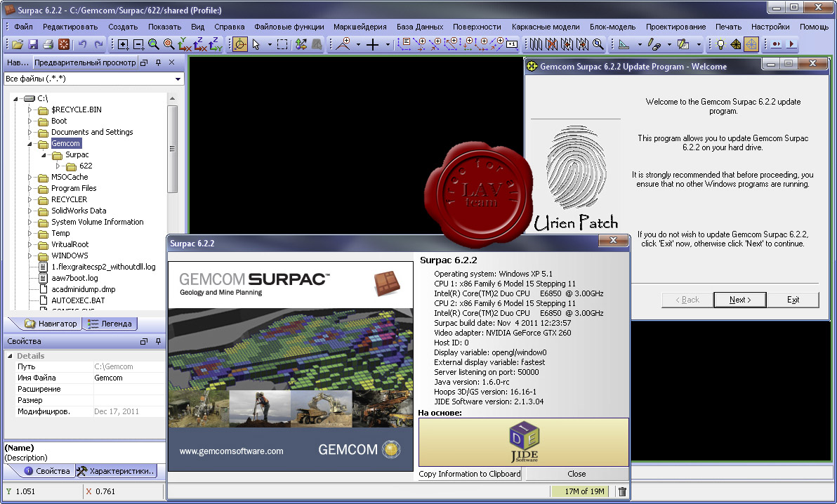
Task: Click Close in the Surpac about dialog
Action: pos(576,474)
